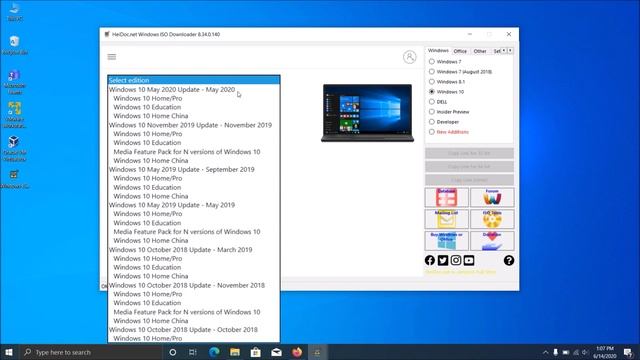Open Task View on the taskbar

(193, 352)
